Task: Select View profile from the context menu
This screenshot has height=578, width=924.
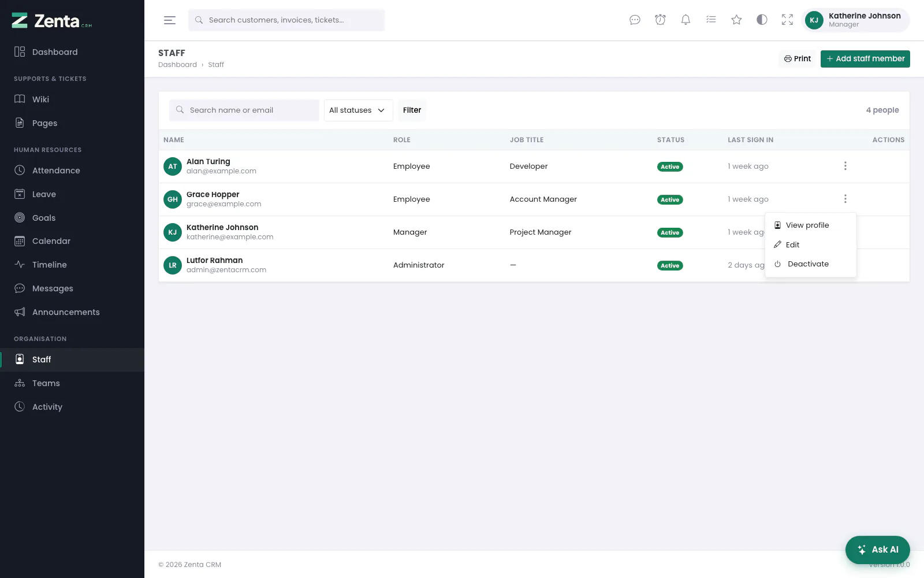Action: (x=810, y=225)
